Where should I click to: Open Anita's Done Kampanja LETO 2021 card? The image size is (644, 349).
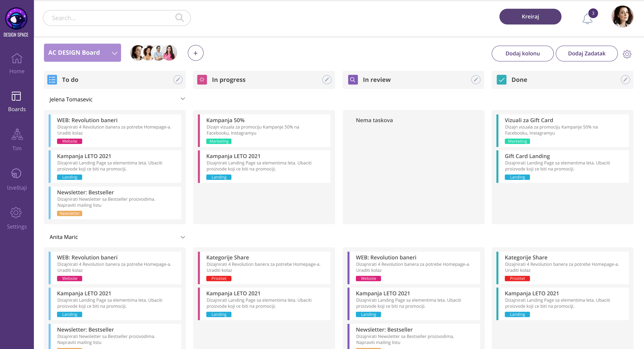click(562, 304)
